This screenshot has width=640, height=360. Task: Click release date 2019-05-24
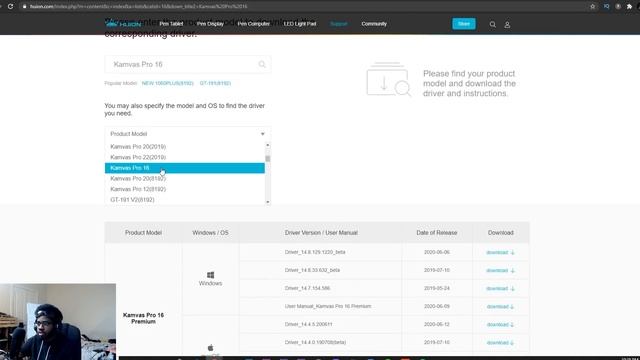coord(437,288)
